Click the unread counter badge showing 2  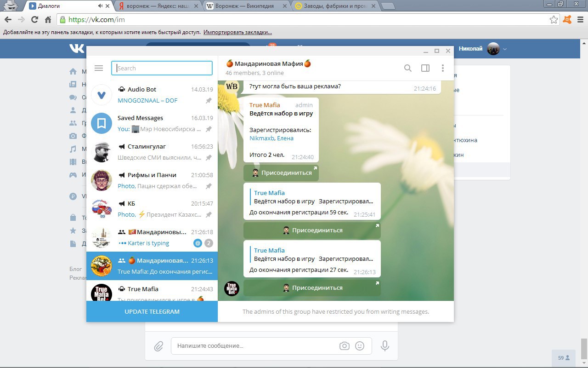point(209,243)
